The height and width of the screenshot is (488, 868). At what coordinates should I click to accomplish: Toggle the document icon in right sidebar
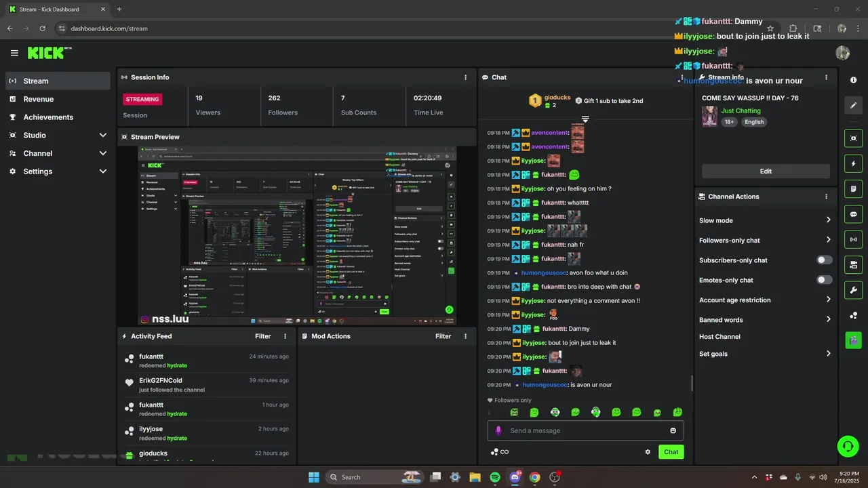(x=853, y=188)
